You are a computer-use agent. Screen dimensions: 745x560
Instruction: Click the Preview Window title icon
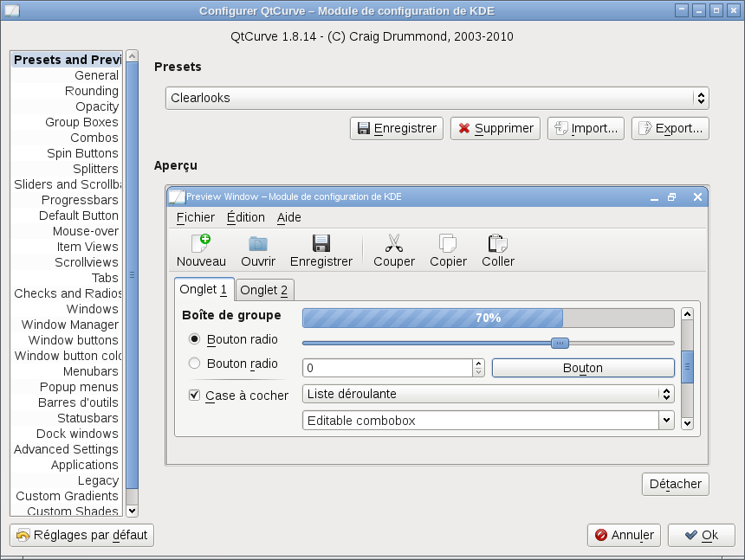click(x=177, y=196)
